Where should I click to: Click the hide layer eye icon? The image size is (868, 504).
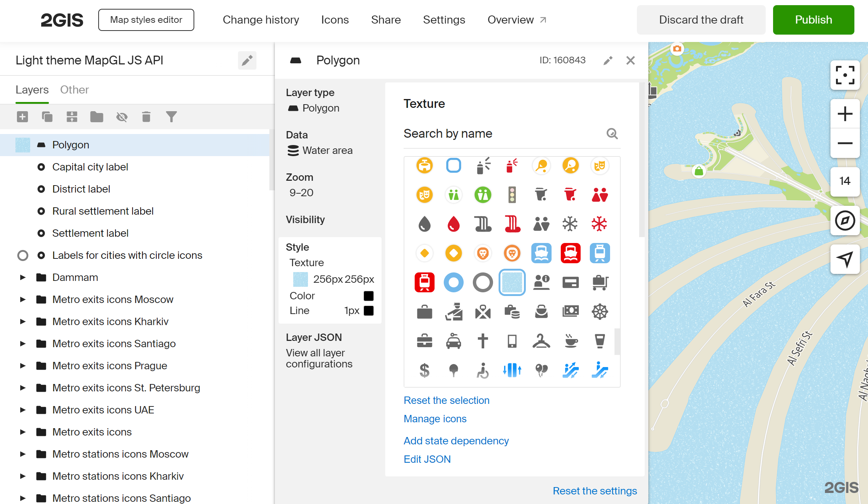click(x=122, y=117)
